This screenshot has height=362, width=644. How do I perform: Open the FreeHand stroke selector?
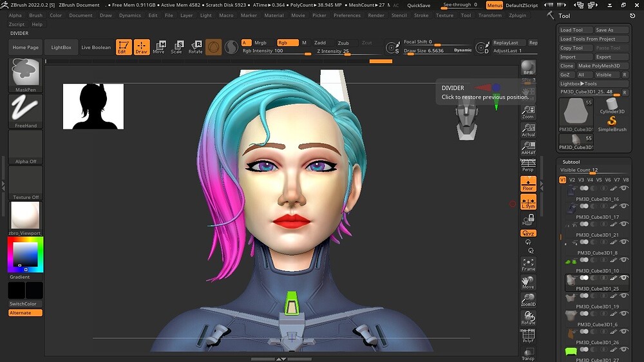26,111
